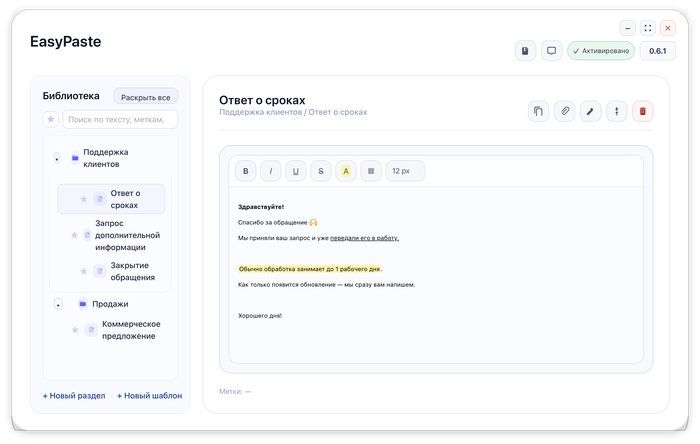The height and width of the screenshot is (444, 700).
Task: Click the paperclip attachment icon
Action: (x=565, y=112)
